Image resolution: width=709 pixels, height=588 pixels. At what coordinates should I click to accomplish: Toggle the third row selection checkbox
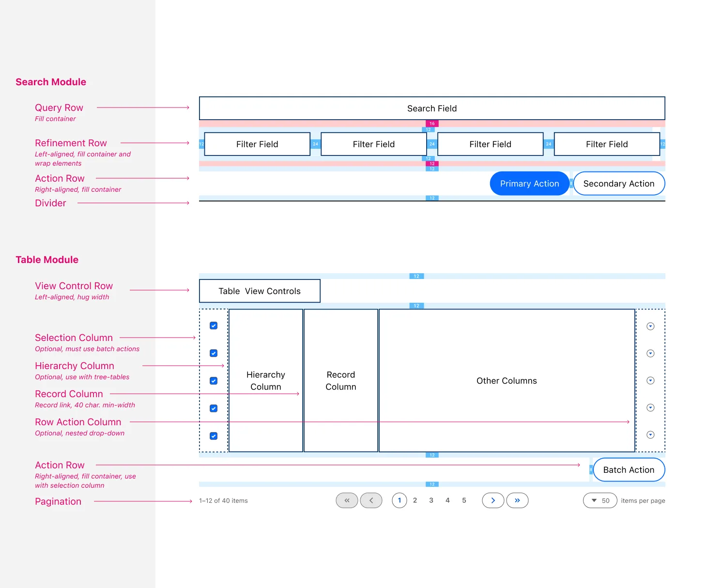click(x=214, y=381)
